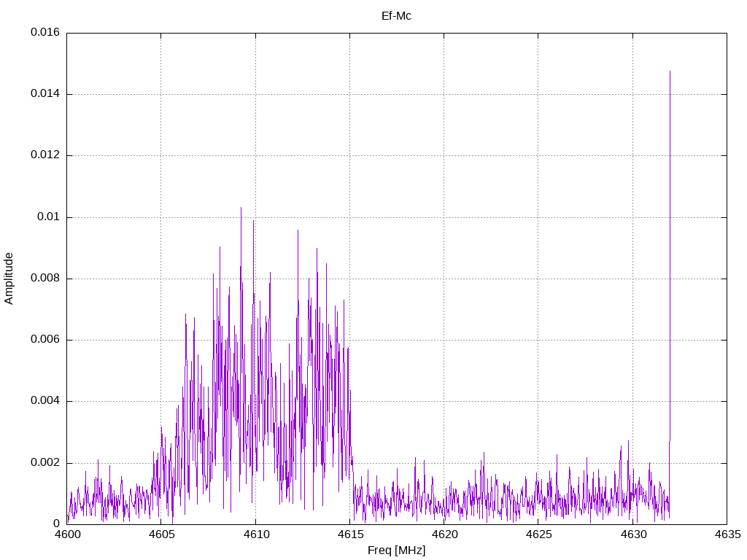Click the 4635 x-axis tick label

(727, 535)
